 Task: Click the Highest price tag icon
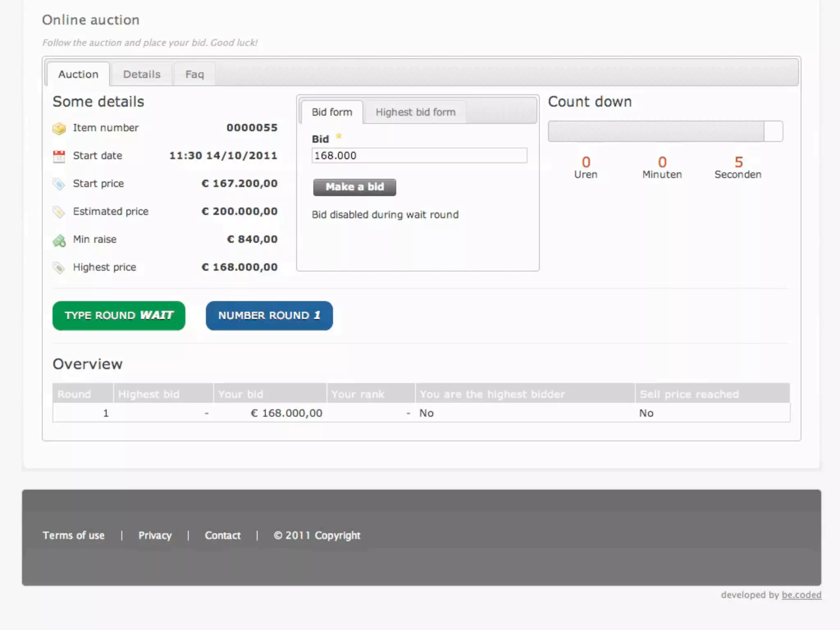pyautogui.click(x=59, y=268)
